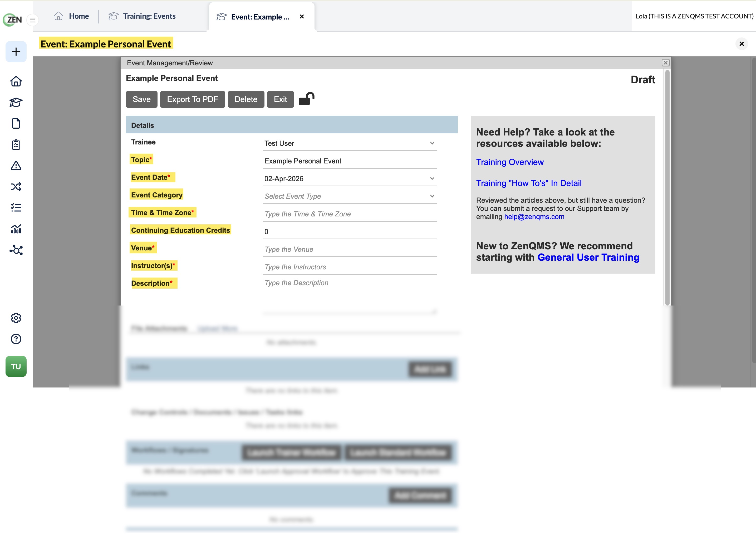This screenshot has width=756, height=538.
Task: Close the Event: Example tab
Action: [302, 17]
